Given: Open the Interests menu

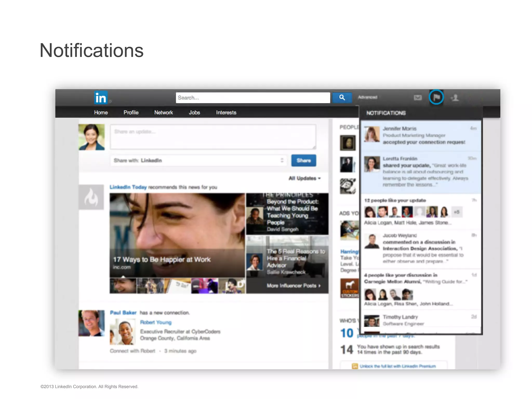Looking at the screenshot, I should pyautogui.click(x=226, y=112).
